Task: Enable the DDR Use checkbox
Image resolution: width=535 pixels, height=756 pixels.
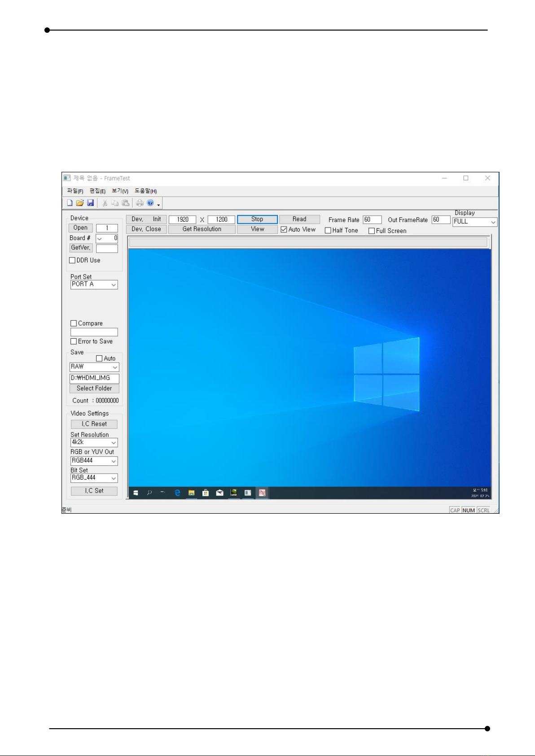Action: pyautogui.click(x=72, y=260)
